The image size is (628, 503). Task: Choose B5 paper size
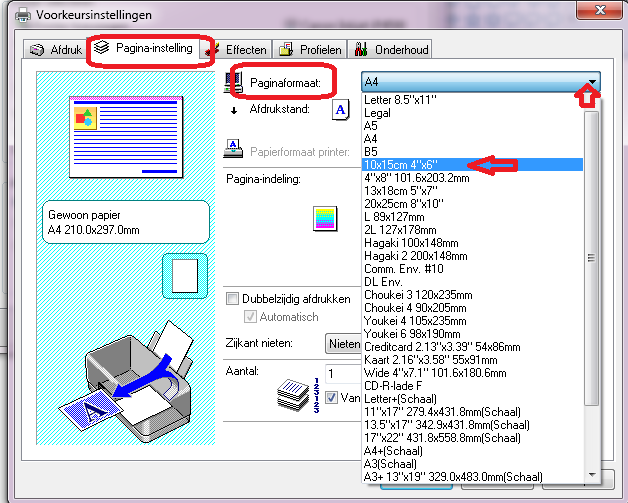pos(472,152)
